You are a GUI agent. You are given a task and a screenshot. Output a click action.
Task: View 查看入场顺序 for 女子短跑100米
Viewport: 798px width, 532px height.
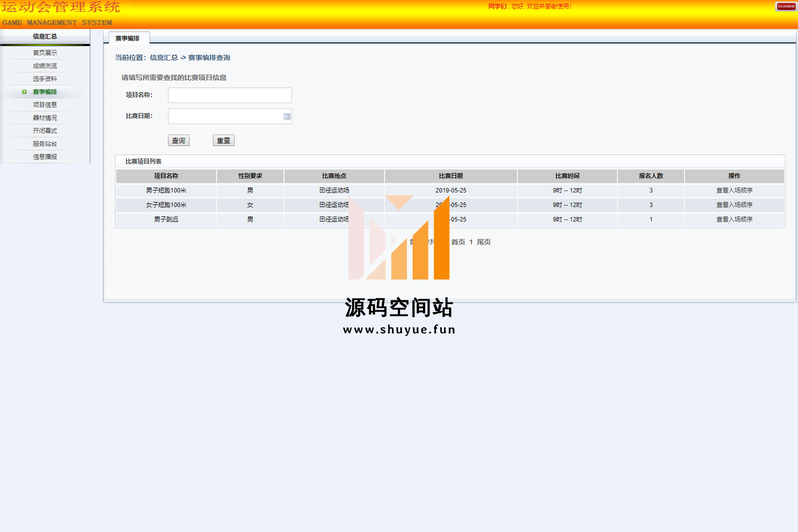coord(734,205)
